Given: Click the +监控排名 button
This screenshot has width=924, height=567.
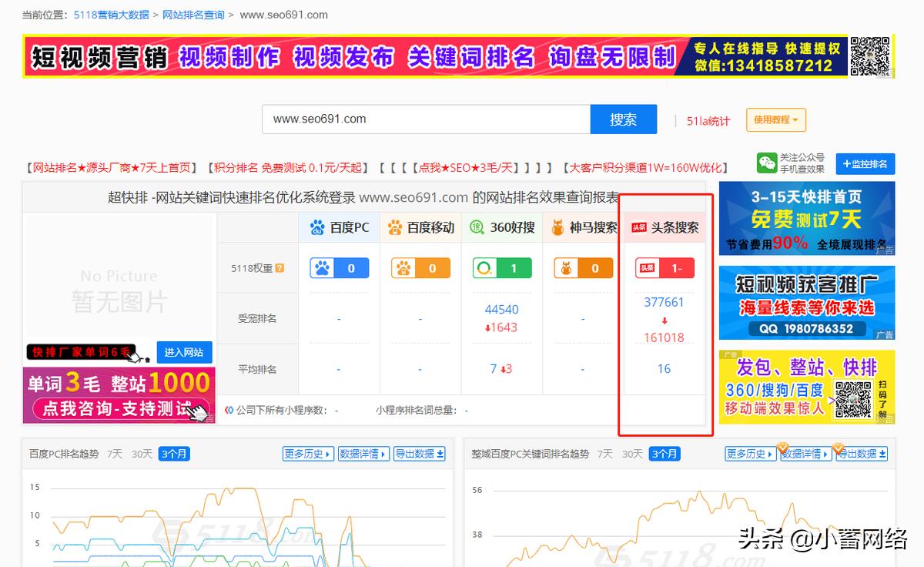Looking at the screenshot, I should 864,163.
